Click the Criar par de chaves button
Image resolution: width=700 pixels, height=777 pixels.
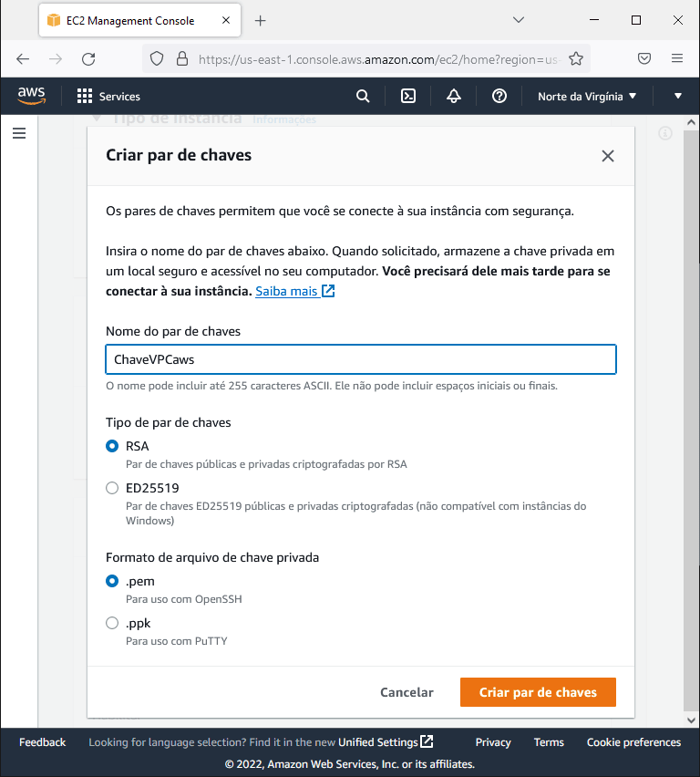pos(538,692)
